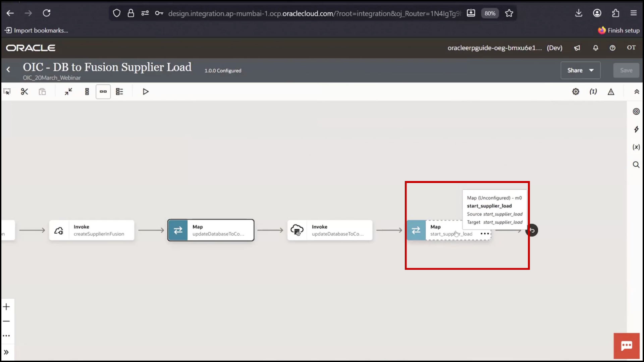Image resolution: width=644 pixels, height=362 pixels.
Task: Open the Firefox account icon
Action: click(597, 13)
